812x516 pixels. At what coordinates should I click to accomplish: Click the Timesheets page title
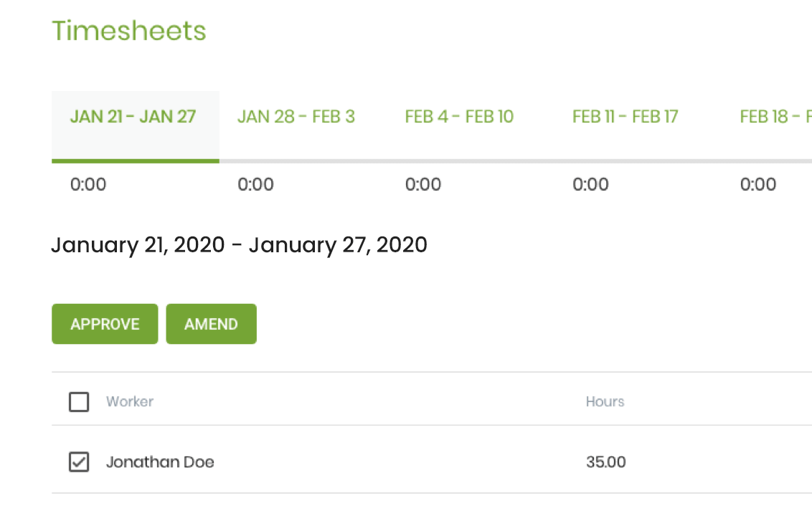(129, 31)
